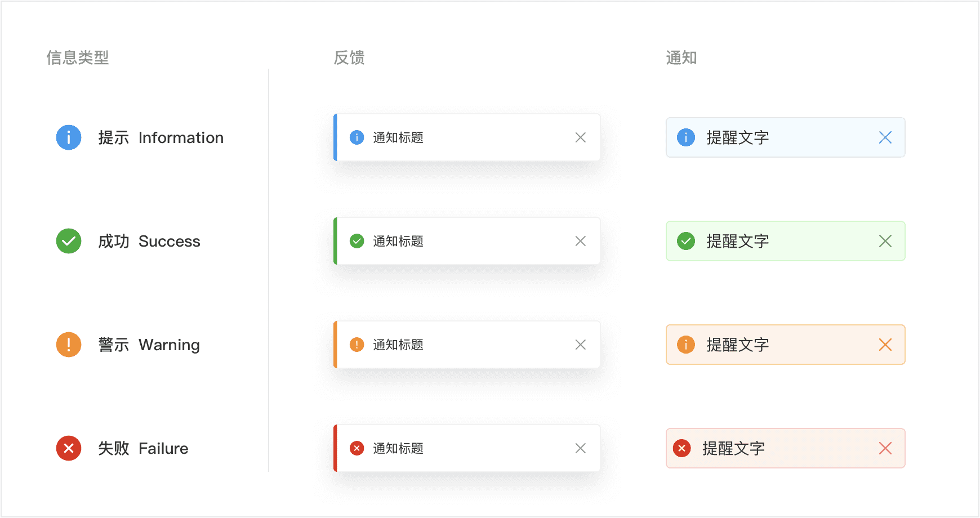Dismiss the red 提醒文字 alert banner
Screen dimensions: 980x518
tap(885, 448)
